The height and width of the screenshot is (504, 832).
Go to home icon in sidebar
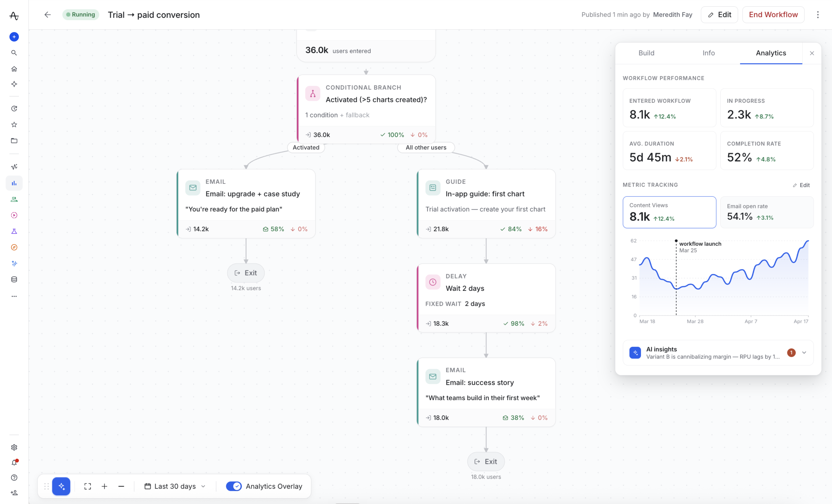(14, 69)
